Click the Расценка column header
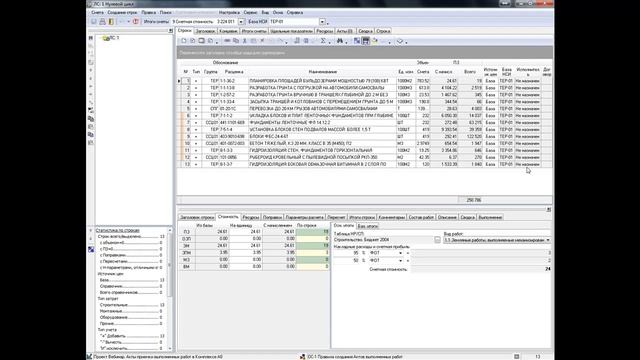This screenshot has height=360, width=640. (234, 72)
